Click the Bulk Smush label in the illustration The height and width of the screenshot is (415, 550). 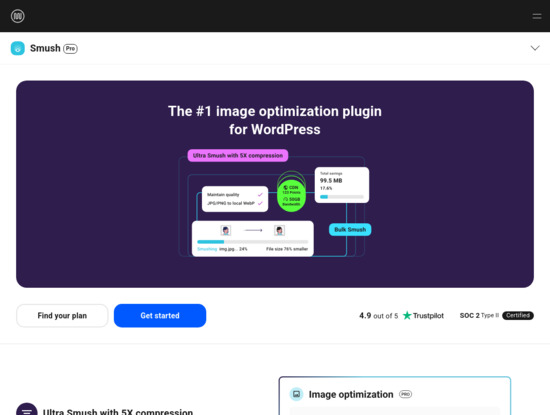pos(350,229)
